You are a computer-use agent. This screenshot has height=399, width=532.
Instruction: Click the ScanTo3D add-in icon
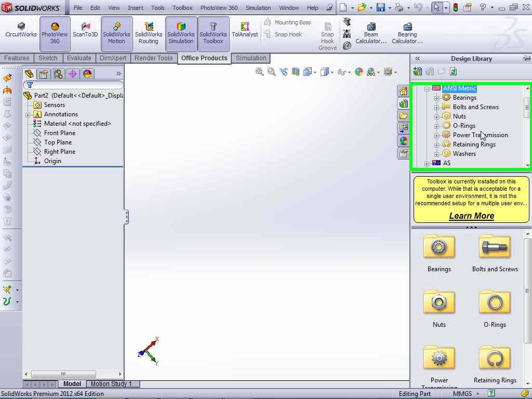click(85, 30)
